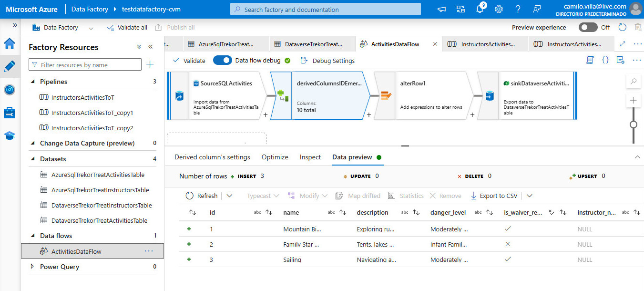Toggle Data flow debug switch

pyautogui.click(x=222, y=61)
